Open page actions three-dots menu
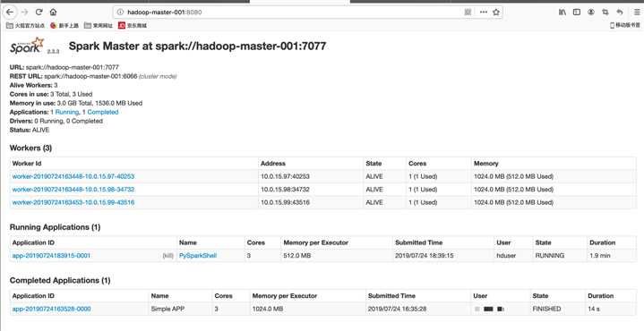 [484, 13]
